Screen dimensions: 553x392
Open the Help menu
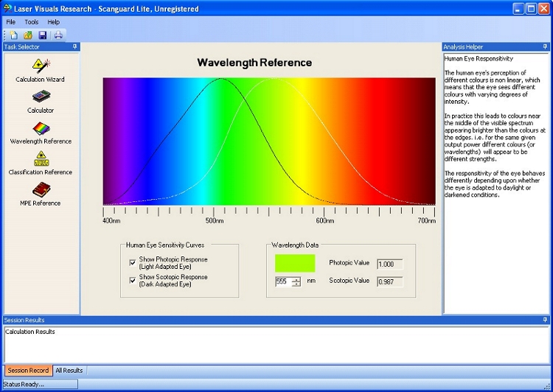pos(54,22)
